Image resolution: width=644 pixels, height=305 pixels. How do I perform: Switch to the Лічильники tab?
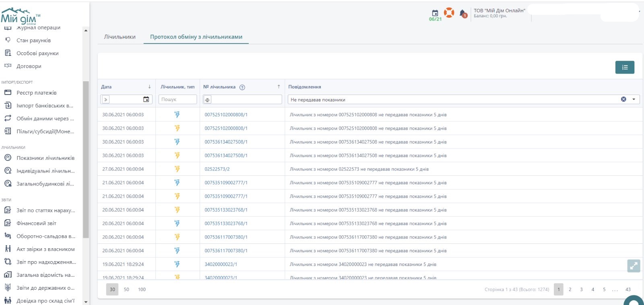120,37
